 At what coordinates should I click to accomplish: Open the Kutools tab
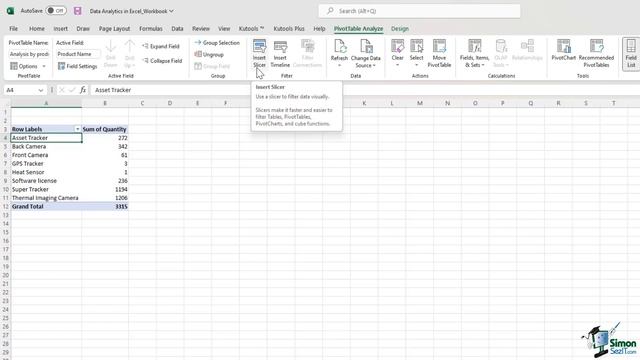coord(251,29)
